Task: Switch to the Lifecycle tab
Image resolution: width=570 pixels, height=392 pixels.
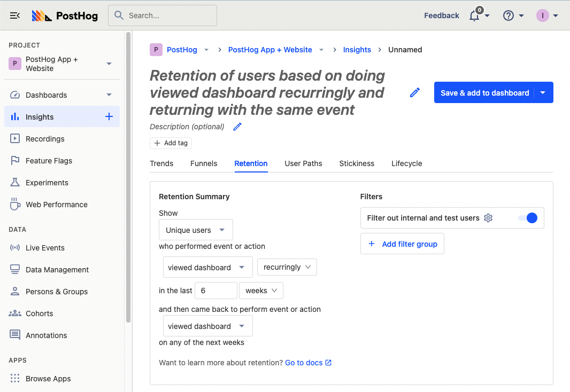Action: (x=406, y=163)
